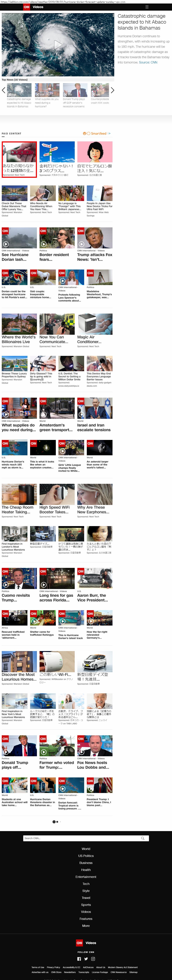Click the search magnifier icon

[143, 838]
